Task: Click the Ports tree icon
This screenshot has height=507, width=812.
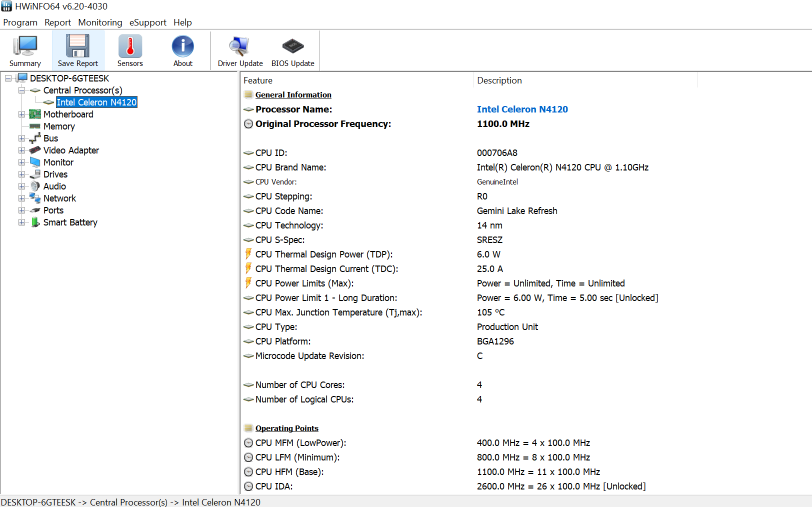Action: click(x=35, y=210)
